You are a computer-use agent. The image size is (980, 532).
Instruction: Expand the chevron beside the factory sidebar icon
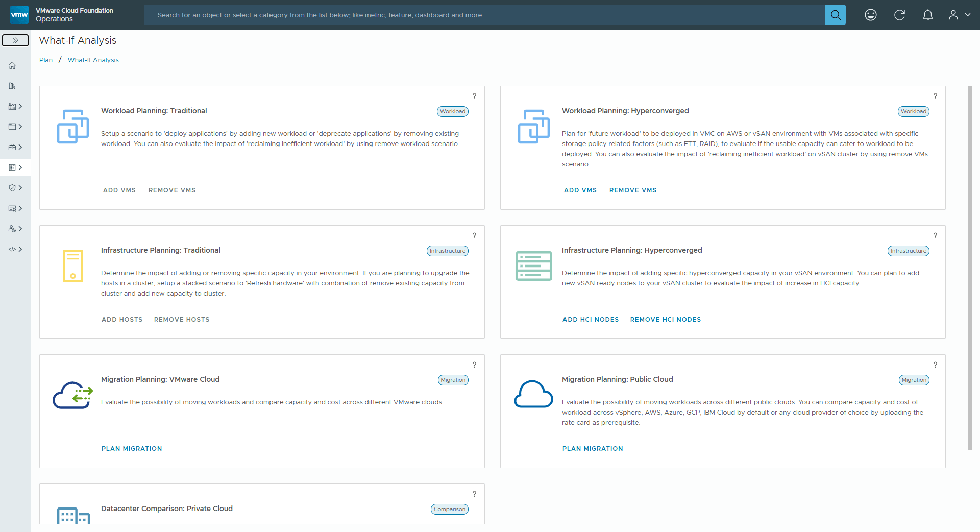tap(21, 106)
